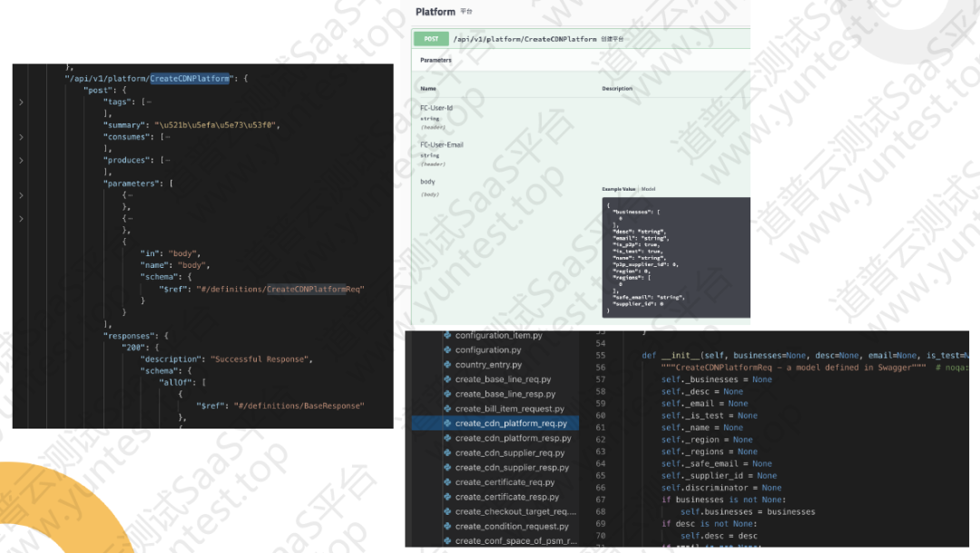This screenshot has width=980, height=553.
Task: Click the dark example JSON body box
Action: point(675,257)
